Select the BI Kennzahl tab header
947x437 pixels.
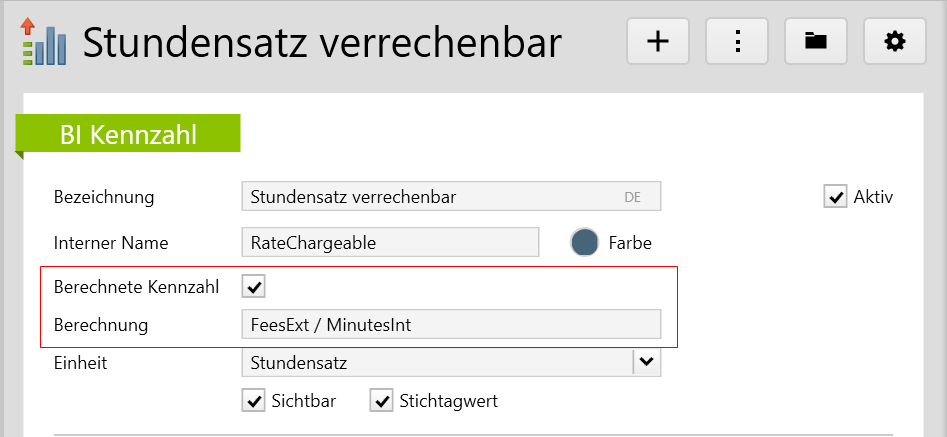(x=127, y=135)
